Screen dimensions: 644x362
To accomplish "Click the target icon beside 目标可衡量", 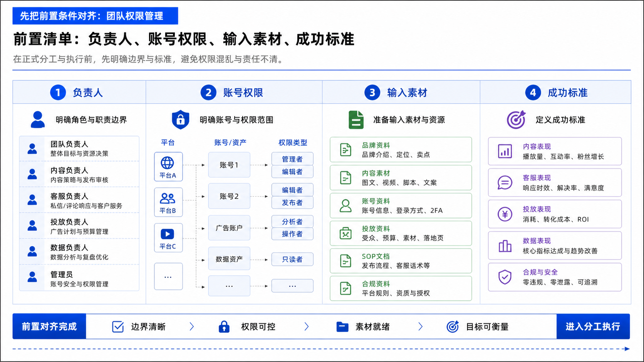I will (453, 327).
